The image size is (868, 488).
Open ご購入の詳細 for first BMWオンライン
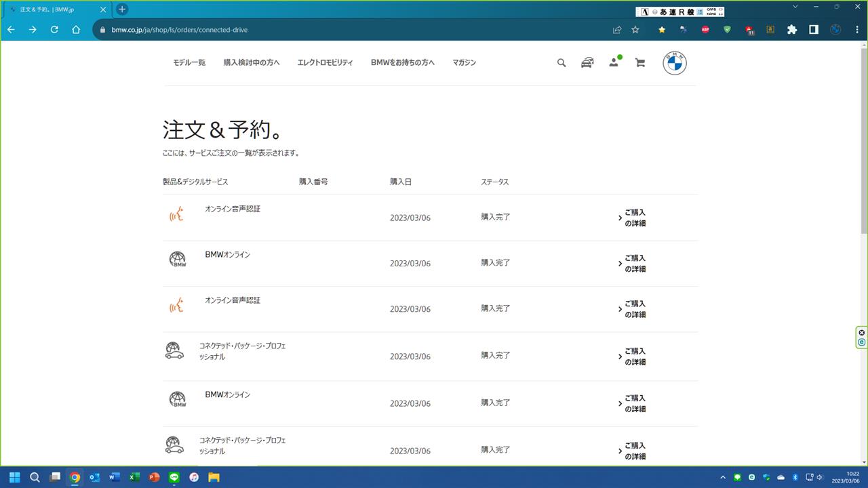632,263
